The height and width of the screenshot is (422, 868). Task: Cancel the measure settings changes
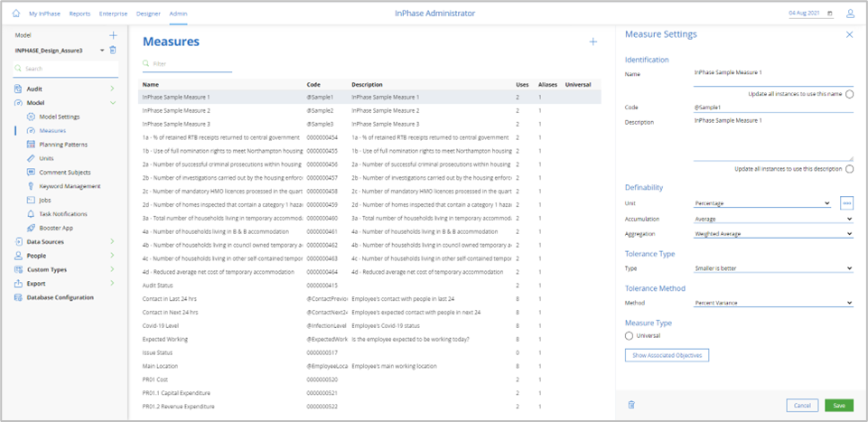click(802, 406)
